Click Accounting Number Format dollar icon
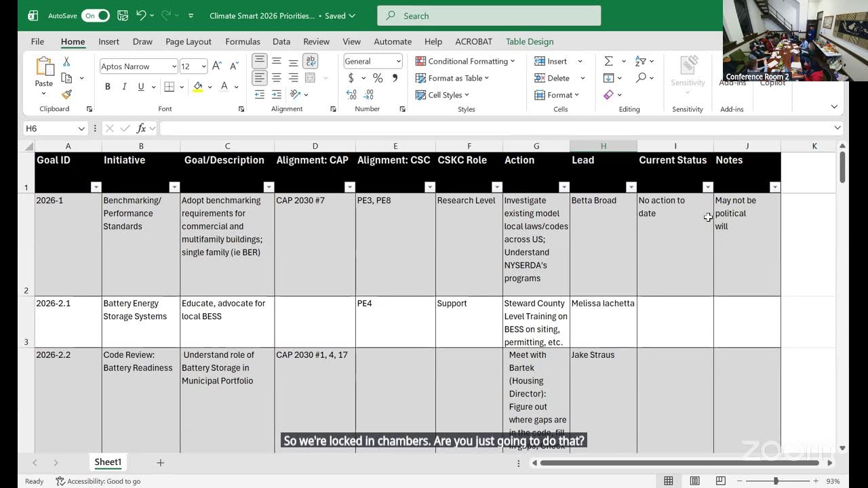Screen dimensions: 868x488 click(351, 78)
